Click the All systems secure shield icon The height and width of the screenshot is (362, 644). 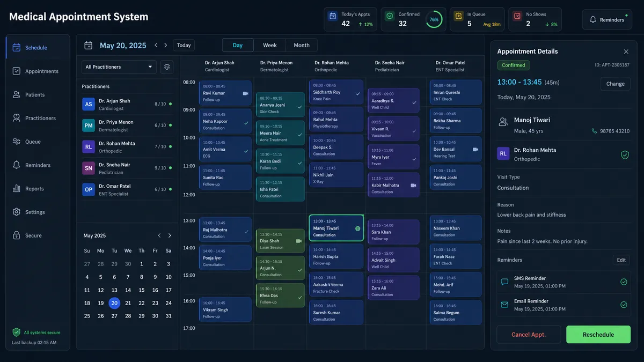(x=16, y=333)
